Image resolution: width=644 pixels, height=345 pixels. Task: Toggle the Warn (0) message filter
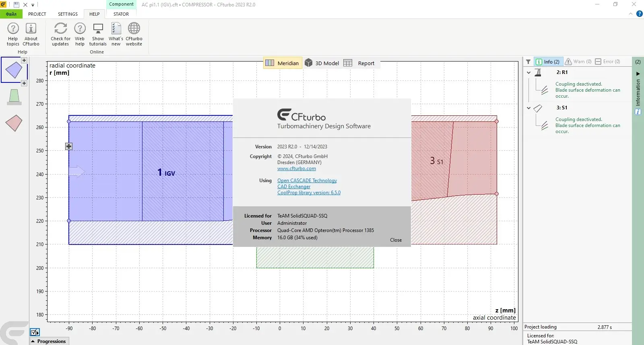pos(578,62)
